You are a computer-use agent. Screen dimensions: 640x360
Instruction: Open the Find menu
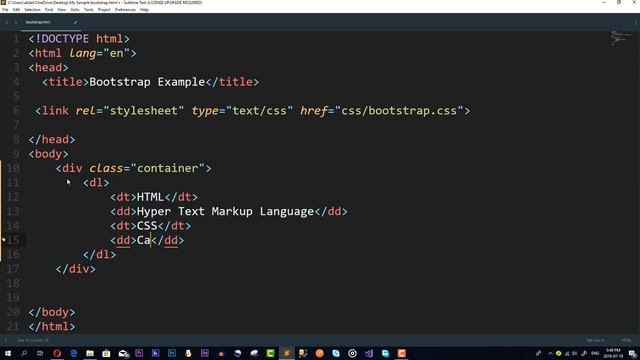click(49, 9)
